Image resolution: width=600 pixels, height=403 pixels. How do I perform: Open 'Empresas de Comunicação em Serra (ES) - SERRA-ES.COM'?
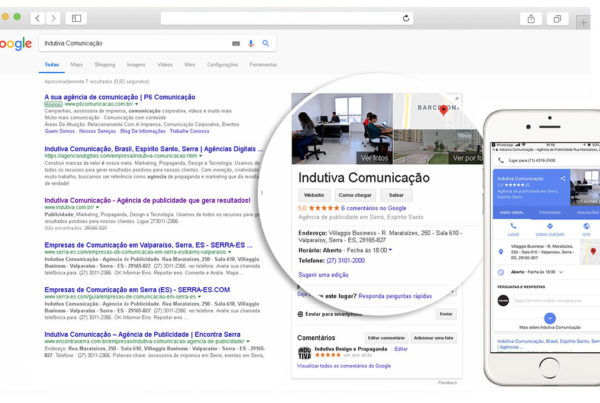(137, 290)
